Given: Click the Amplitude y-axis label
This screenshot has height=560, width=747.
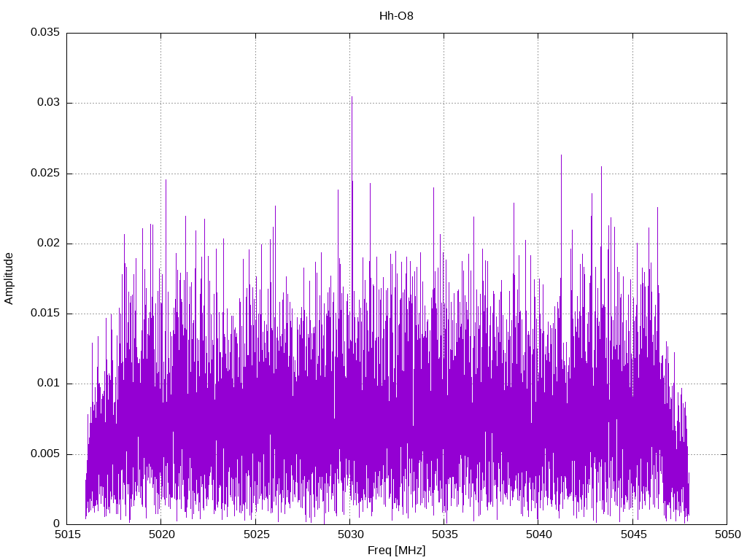Looking at the screenshot, I should (9, 278).
